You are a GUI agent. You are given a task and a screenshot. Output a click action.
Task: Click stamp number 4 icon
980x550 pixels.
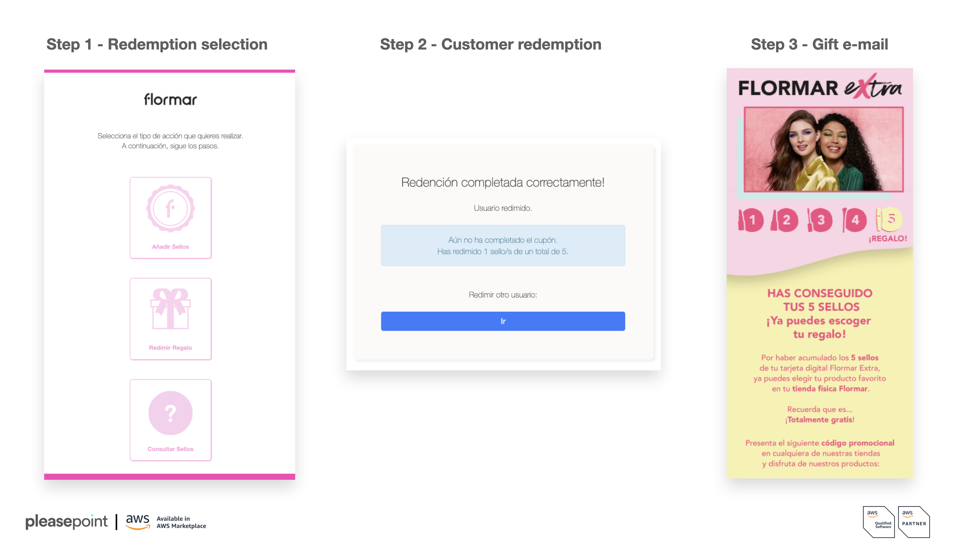click(854, 220)
